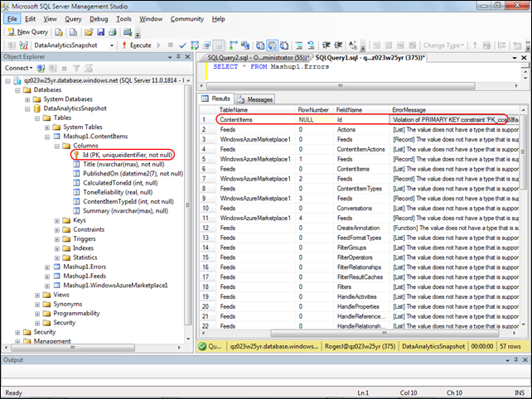Expand the Keys folder node
The width and height of the screenshot is (532, 399).
tap(56, 220)
